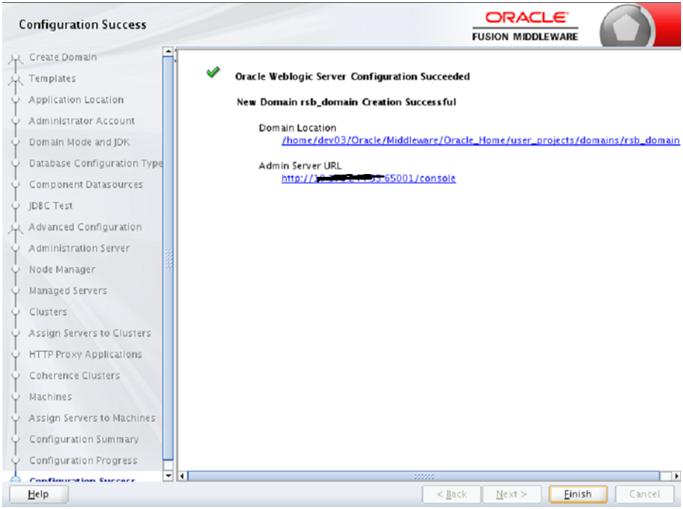Viewport: 683px width, 509px height.
Task: Select the Templates step
Action: click(x=52, y=78)
